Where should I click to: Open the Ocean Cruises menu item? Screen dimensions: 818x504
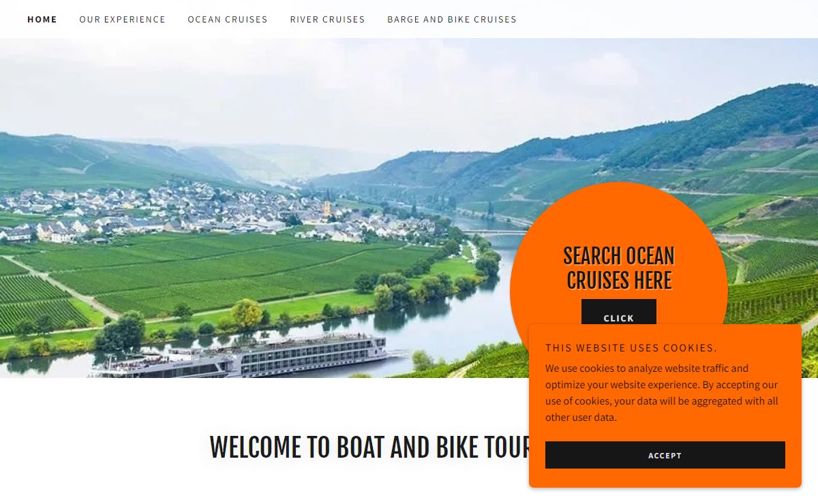tap(228, 19)
